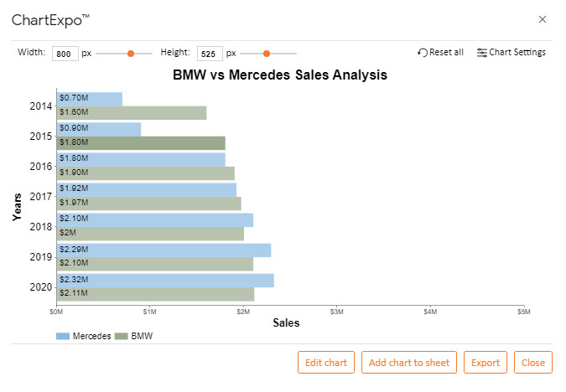Click the Sales axis title
This screenshot has height=392, width=566.
coord(286,322)
